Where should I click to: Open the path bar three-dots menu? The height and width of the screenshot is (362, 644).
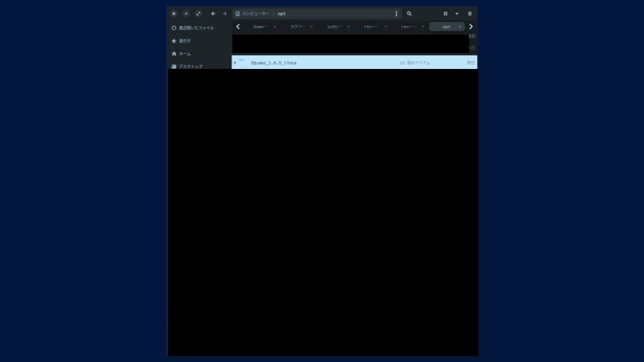pos(396,13)
